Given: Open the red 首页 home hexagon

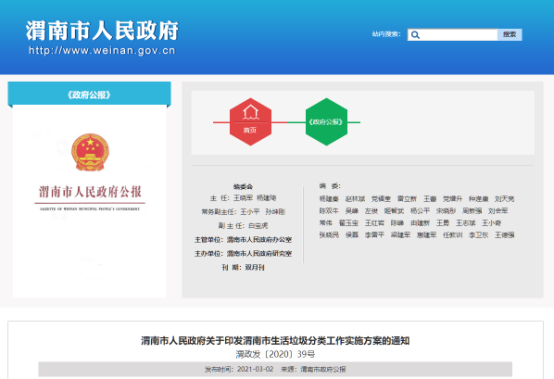Looking at the screenshot, I should point(251,122).
